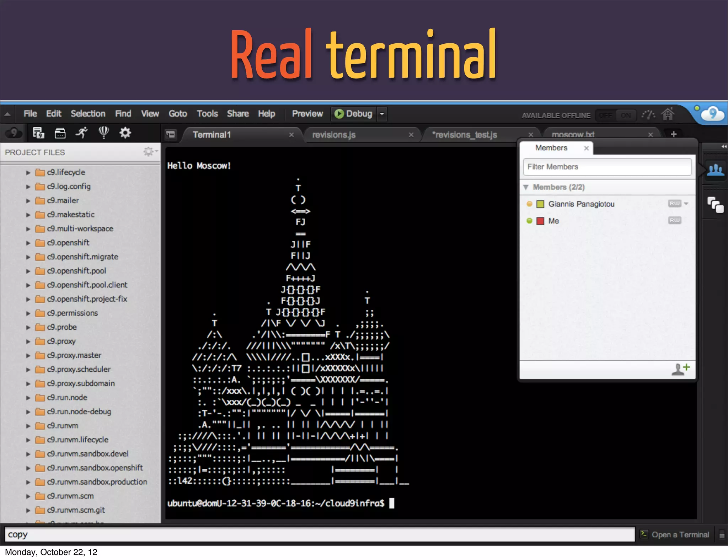
Task: Click the group chat sidebar icon
Action: click(715, 205)
